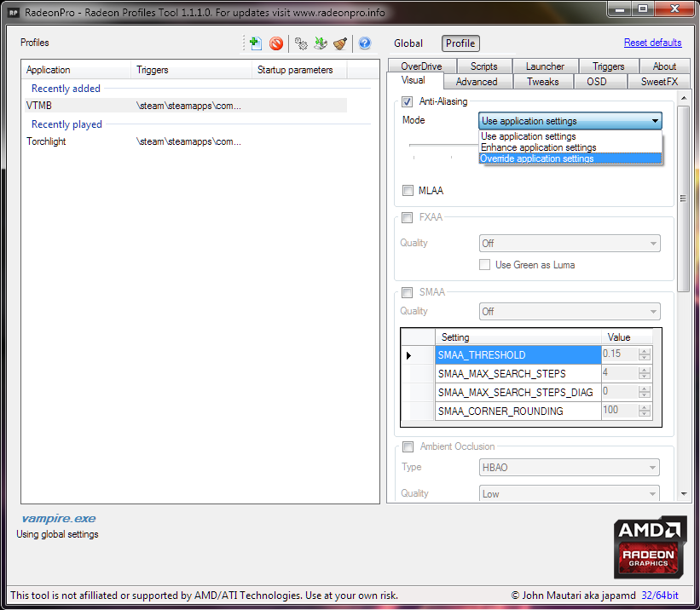This screenshot has height=610, width=700.
Task: Click the SMAA_CORNER_ROUNDING value field 100
Action: [620, 411]
